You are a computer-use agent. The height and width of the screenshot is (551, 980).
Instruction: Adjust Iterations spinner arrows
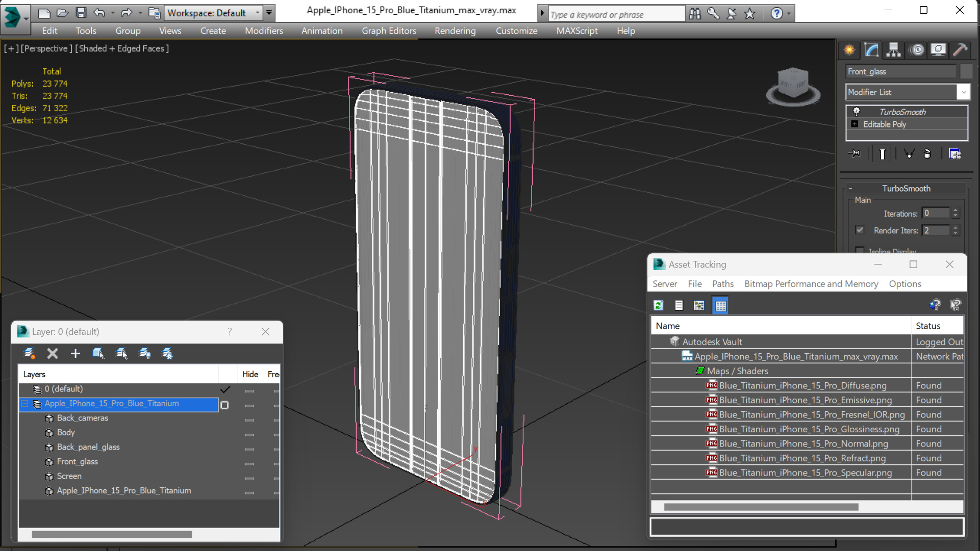pos(956,213)
